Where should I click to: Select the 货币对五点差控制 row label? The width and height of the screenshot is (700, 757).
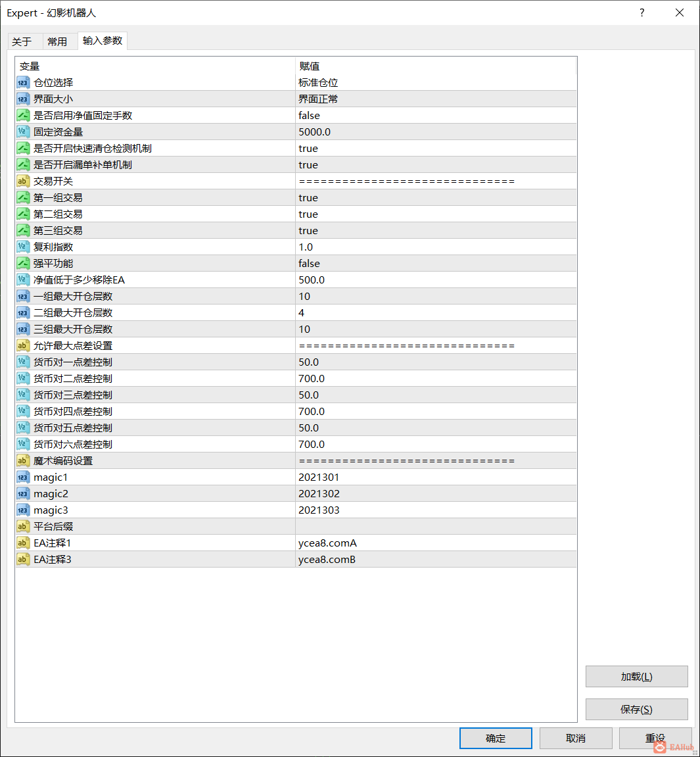tap(73, 427)
